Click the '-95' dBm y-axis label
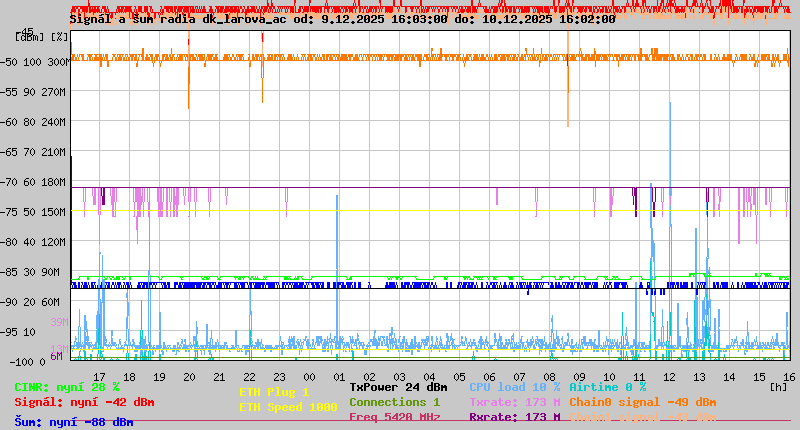This screenshot has width=800, height=430. 9,333
